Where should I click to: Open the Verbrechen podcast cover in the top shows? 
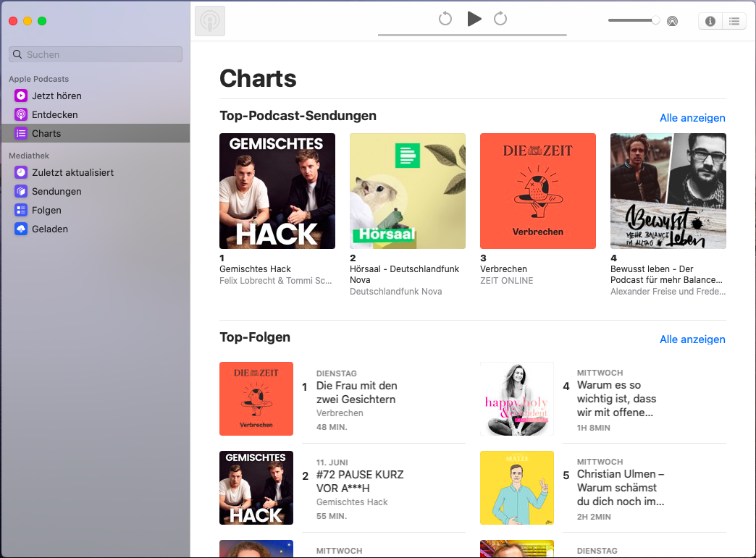pyautogui.click(x=538, y=191)
